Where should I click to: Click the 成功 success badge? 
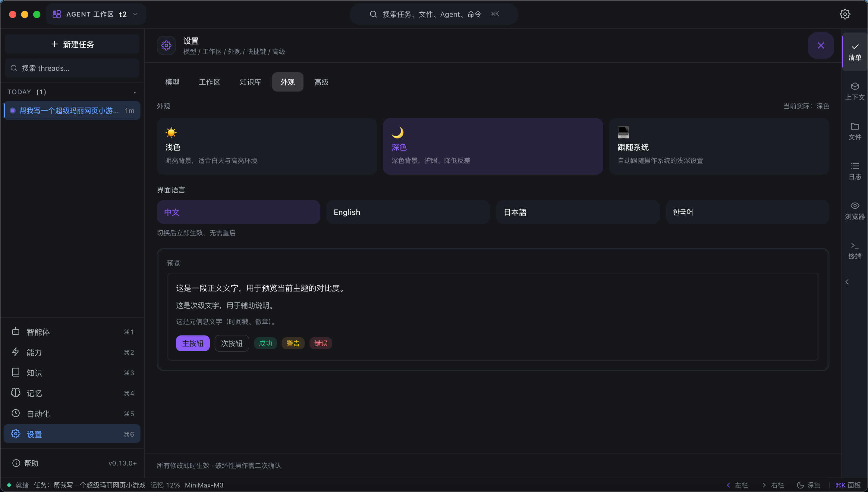[266, 343]
